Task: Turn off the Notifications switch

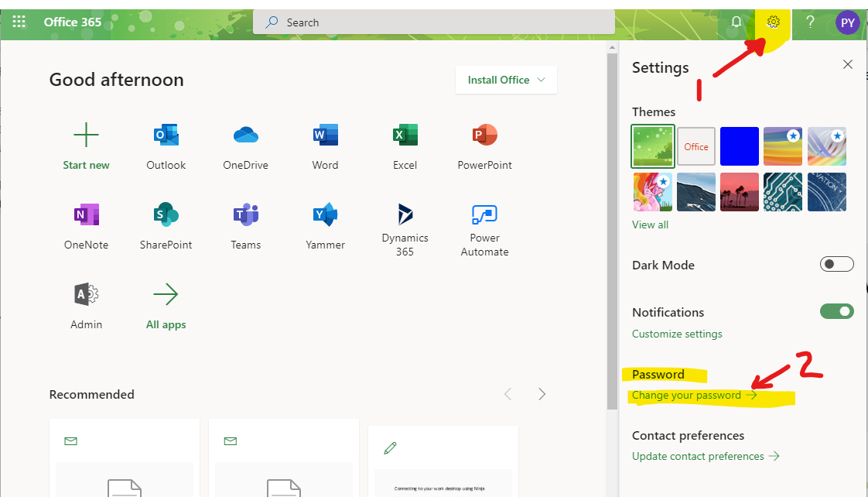Action: click(x=836, y=311)
